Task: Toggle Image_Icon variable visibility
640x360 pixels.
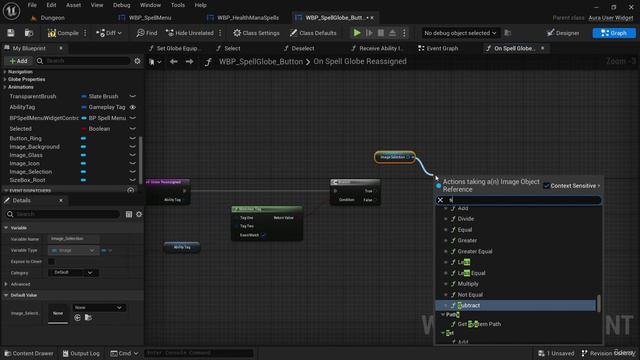Action: pos(133,163)
